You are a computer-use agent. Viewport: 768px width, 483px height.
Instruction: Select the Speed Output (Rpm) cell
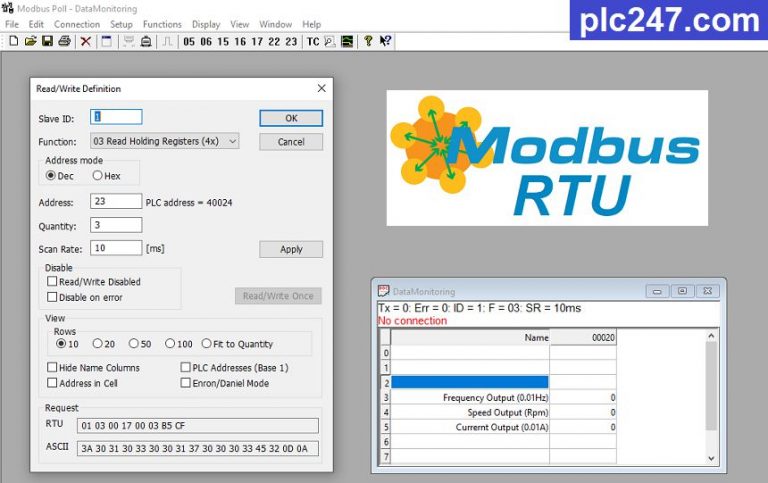[x=470, y=412]
